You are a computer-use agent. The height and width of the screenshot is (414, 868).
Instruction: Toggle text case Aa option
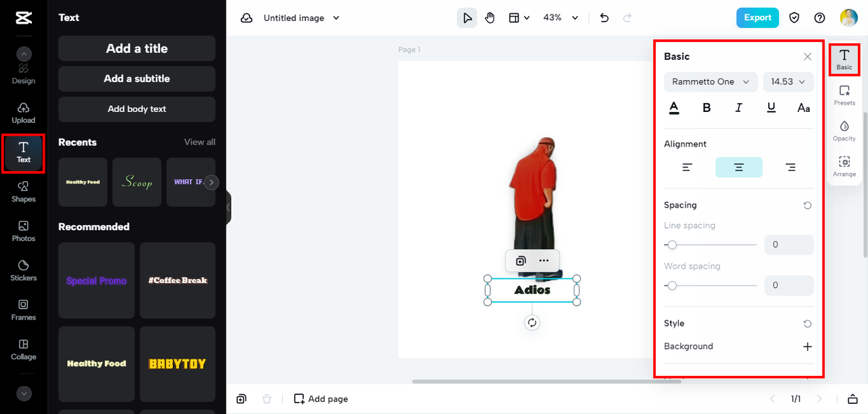click(804, 108)
